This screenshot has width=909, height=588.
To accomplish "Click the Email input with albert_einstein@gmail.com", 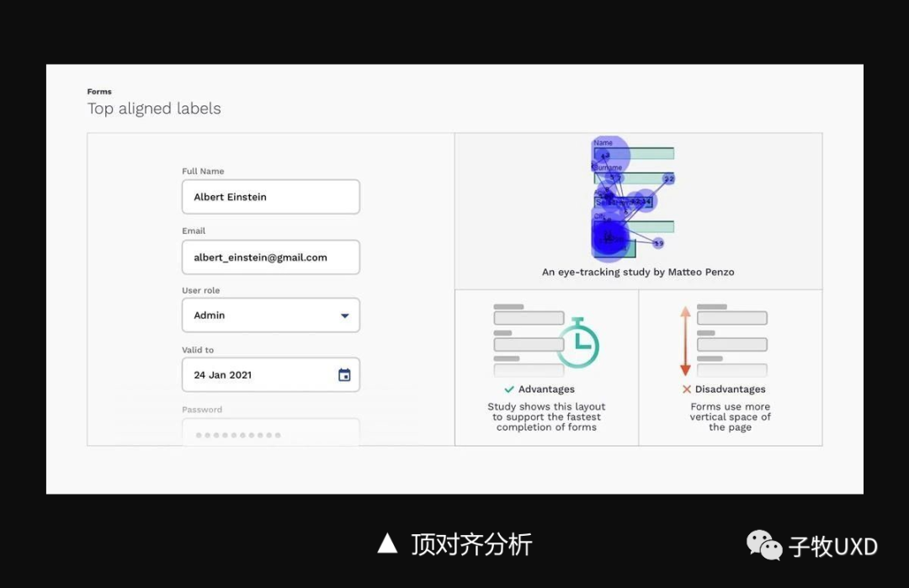I will 271,257.
